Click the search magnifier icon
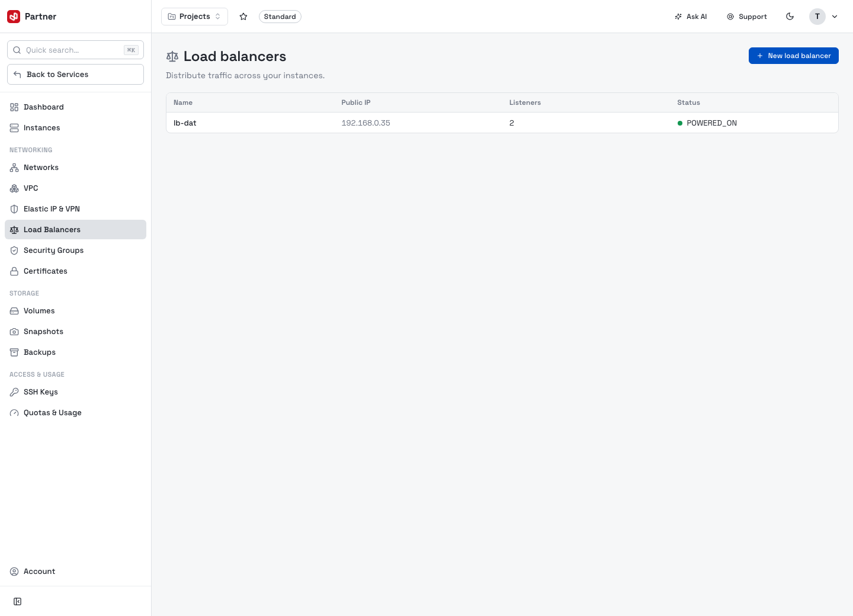The height and width of the screenshot is (616, 853). pos(17,50)
